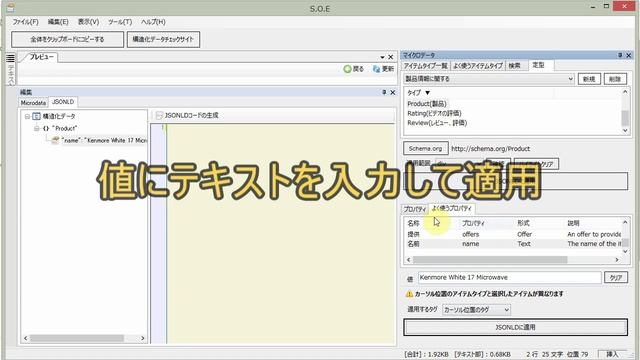Click the 削除 button
The width and height of the screenshot is (640, 360).
tap(615, 79)
